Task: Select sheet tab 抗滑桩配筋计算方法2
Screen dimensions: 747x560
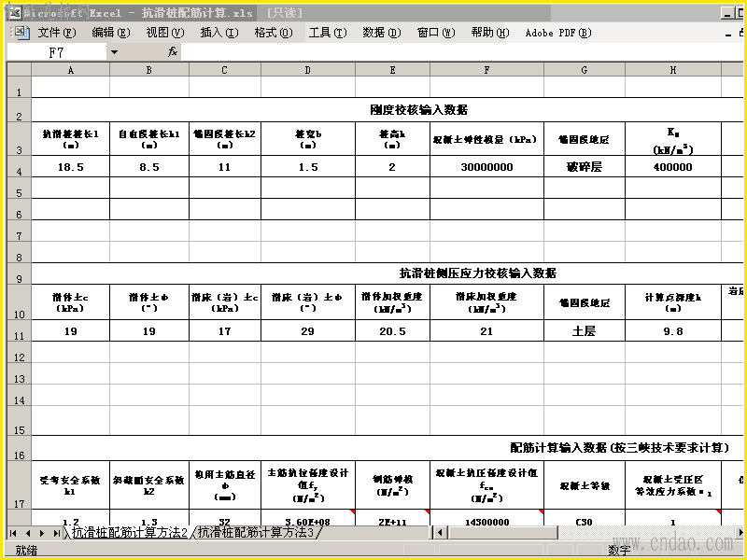Action: [x=130, y=532]
